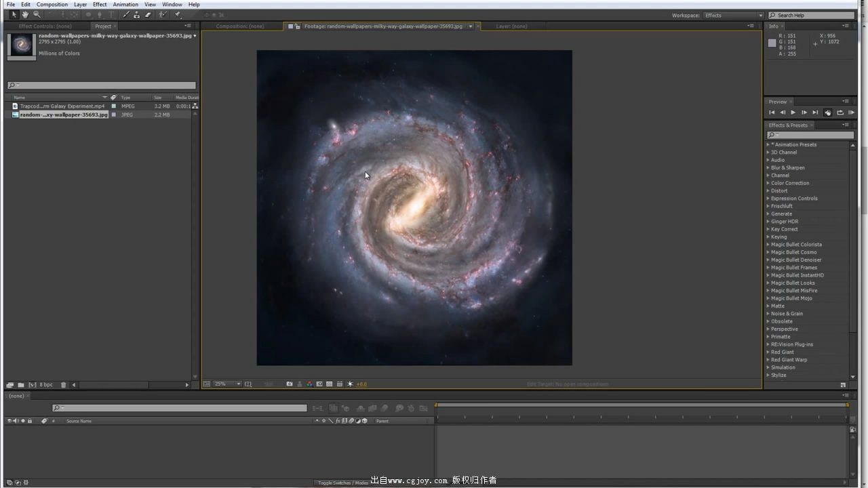Click the reset exposure icon
The height and width of the screenshot is (488, 868).
click(x=350, y=384)
